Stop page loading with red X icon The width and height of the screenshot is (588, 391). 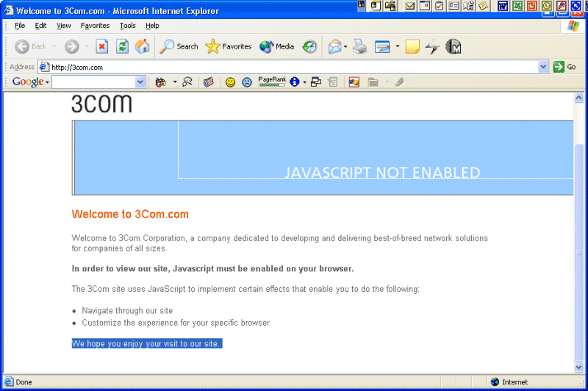click(101, 46)
